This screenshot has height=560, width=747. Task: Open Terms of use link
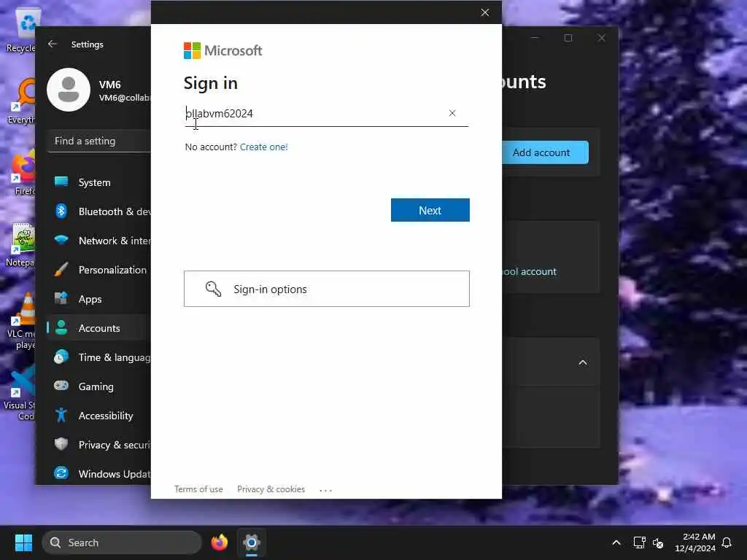(x=198, y=489)
